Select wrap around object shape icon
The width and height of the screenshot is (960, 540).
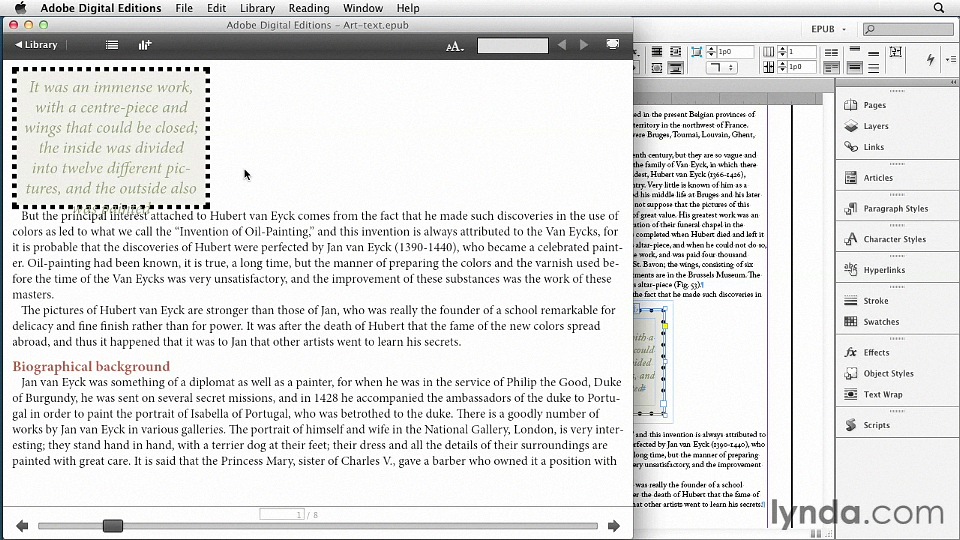point(656,68)
